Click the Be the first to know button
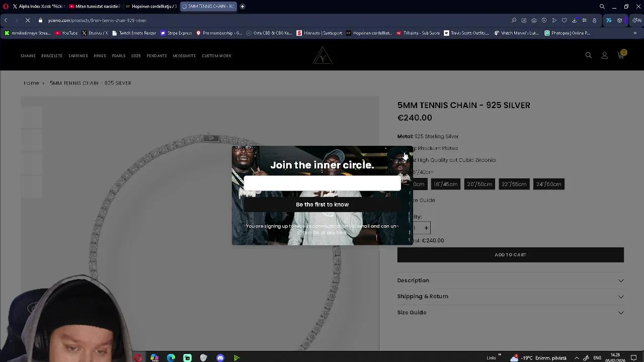 pyautogui.click(x=322, y=205)
